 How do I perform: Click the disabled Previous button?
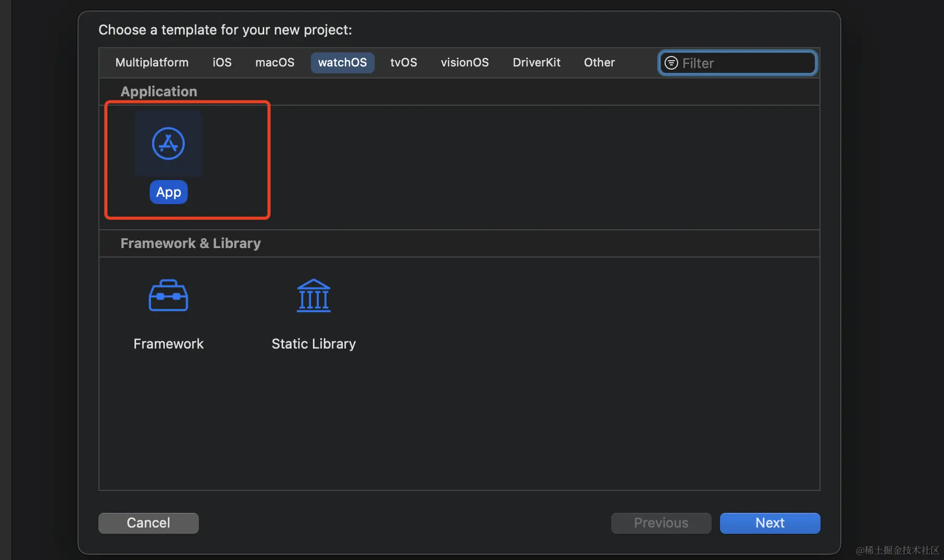[661, 523]
